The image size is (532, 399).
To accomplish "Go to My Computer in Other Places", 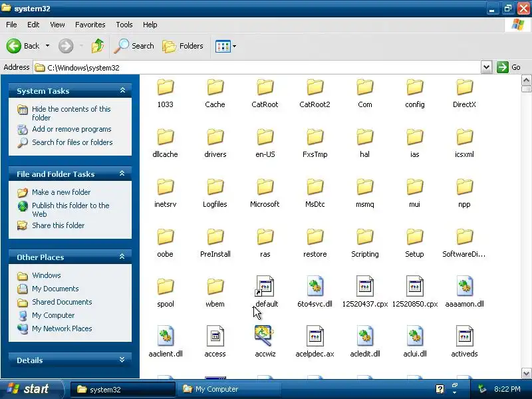I will pyautogui.click(x=53, y=315).
